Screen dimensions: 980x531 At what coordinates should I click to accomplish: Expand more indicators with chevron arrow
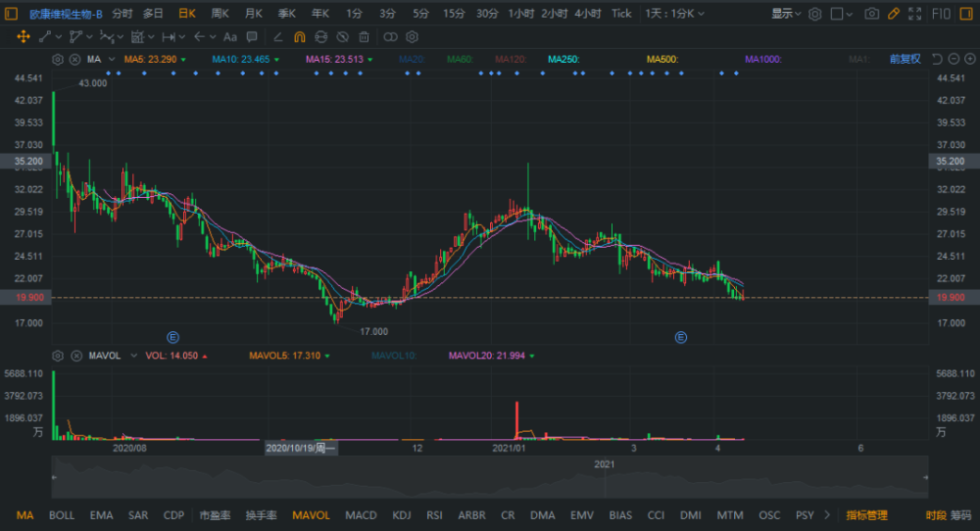[x=827, y=515]
